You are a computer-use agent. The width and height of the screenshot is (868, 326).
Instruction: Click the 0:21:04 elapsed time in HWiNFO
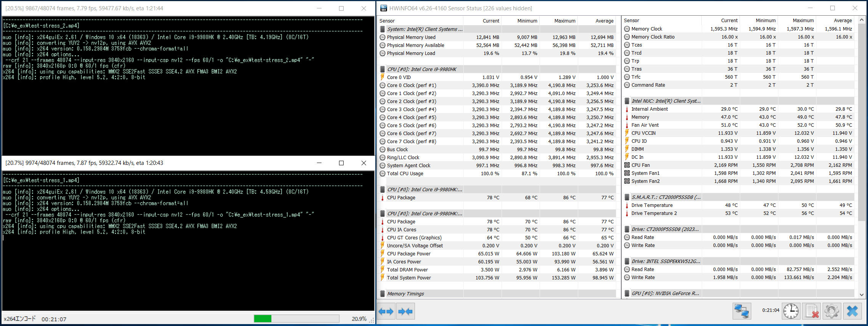click(771, 310)
